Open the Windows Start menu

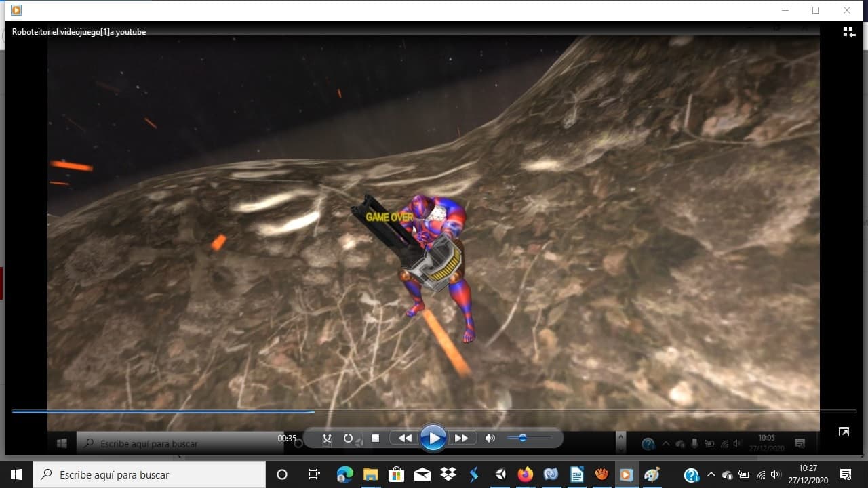coord(16,474)
